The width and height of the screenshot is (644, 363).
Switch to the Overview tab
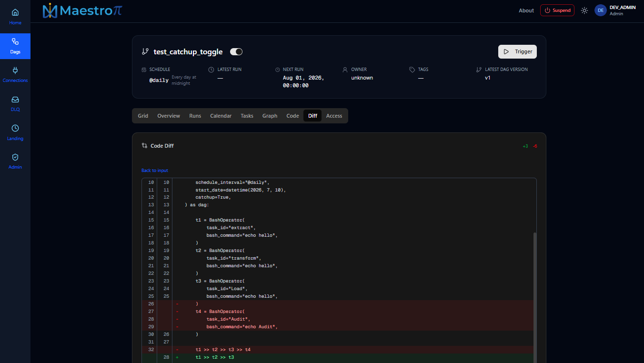click(169, 116)
